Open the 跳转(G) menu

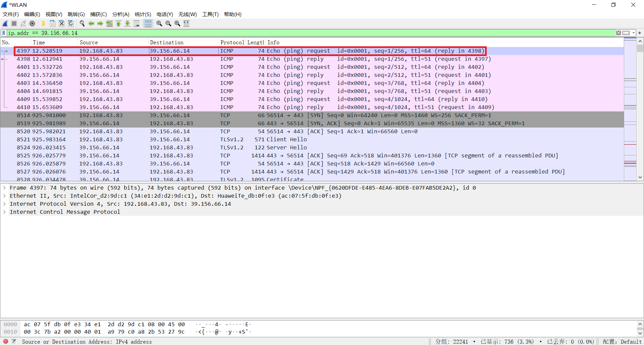tap(76, 14)
